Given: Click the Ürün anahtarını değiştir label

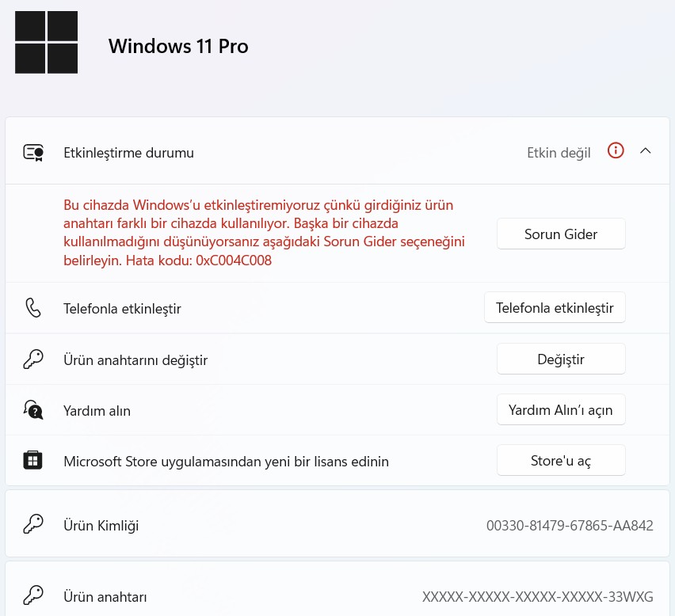Looking at the screenshot, I should (x=135, y=359).
